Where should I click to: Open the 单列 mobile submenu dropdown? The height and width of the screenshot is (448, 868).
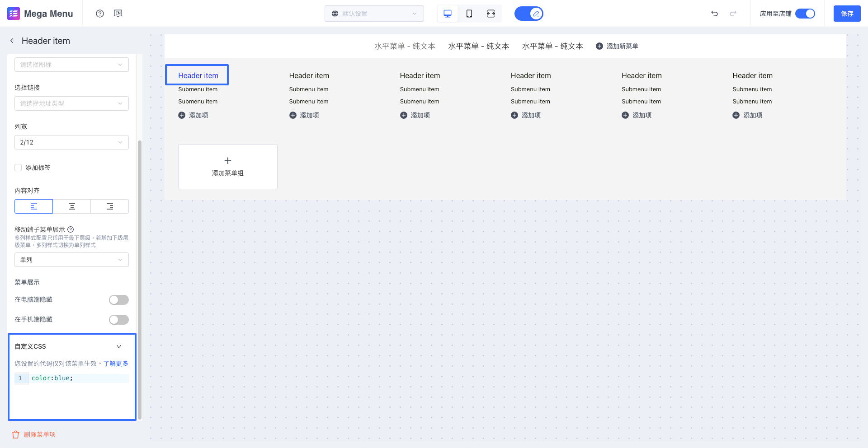click(71, 260)
